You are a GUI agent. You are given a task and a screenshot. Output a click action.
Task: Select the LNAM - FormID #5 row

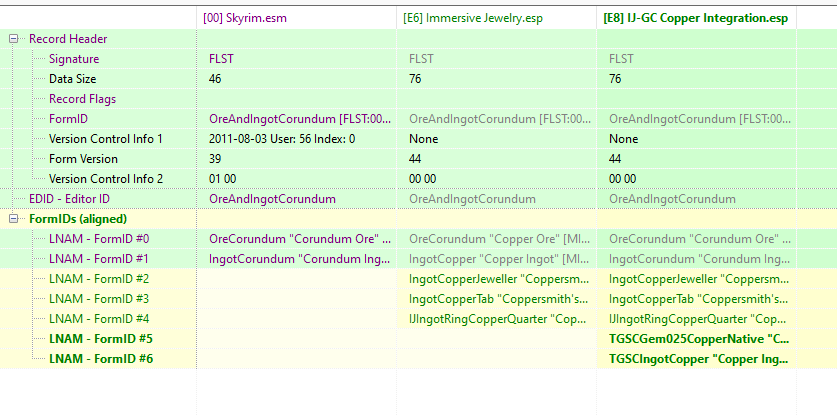coord(418,339)
